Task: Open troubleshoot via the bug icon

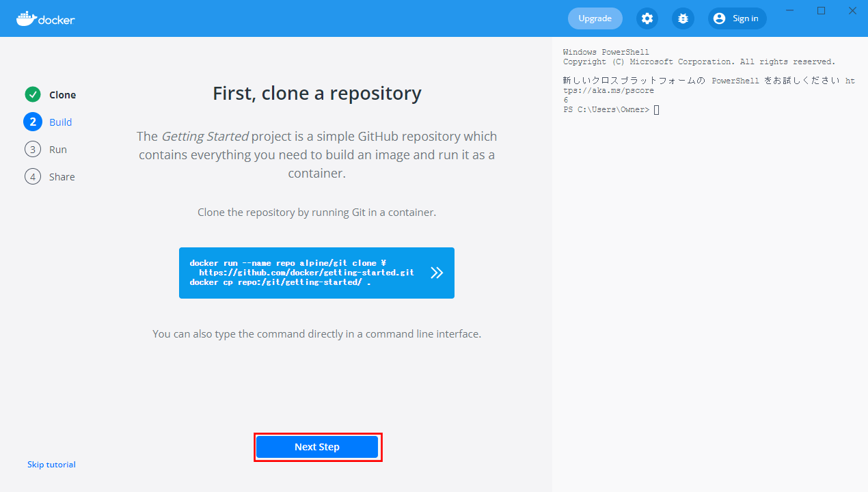Action: (x=683, y=18)
